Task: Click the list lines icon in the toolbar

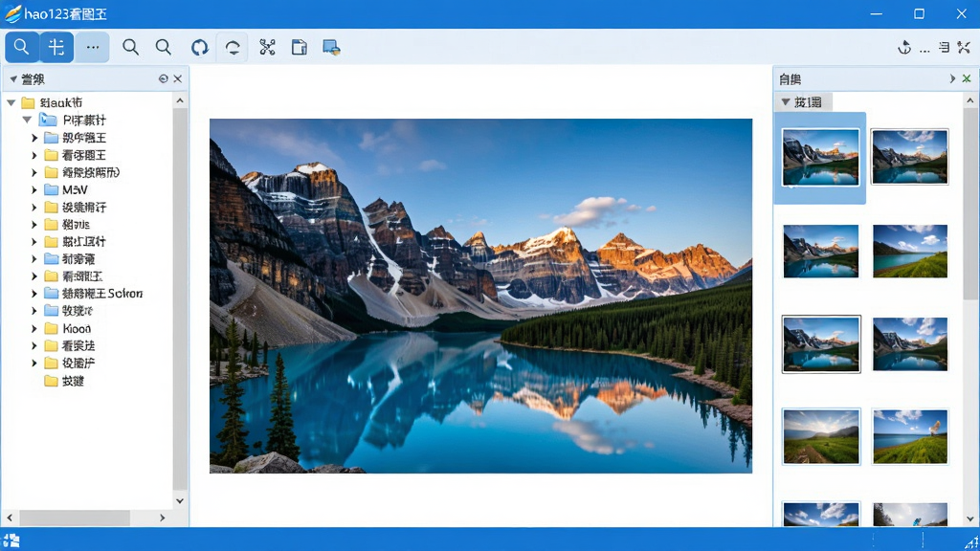Action: (945, 47)
